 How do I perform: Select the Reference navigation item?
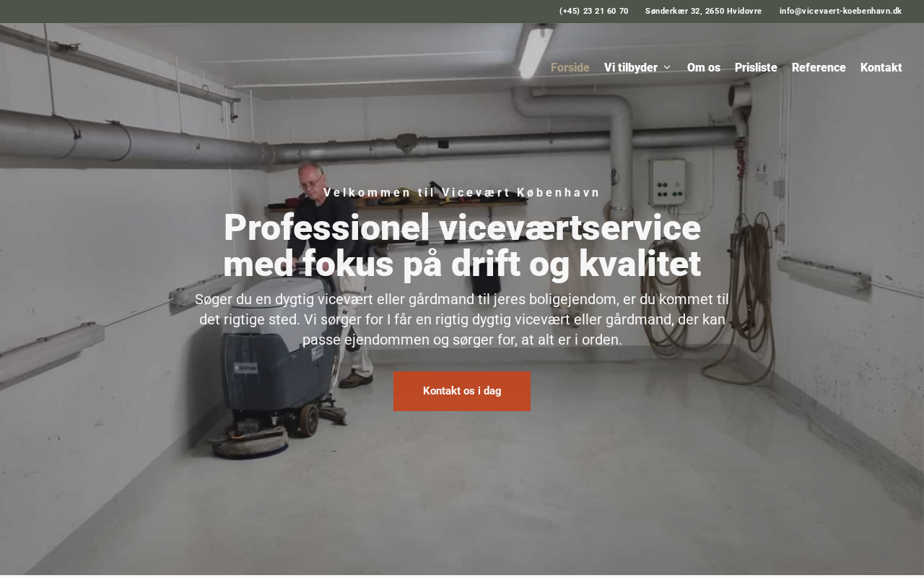[819, 67]
